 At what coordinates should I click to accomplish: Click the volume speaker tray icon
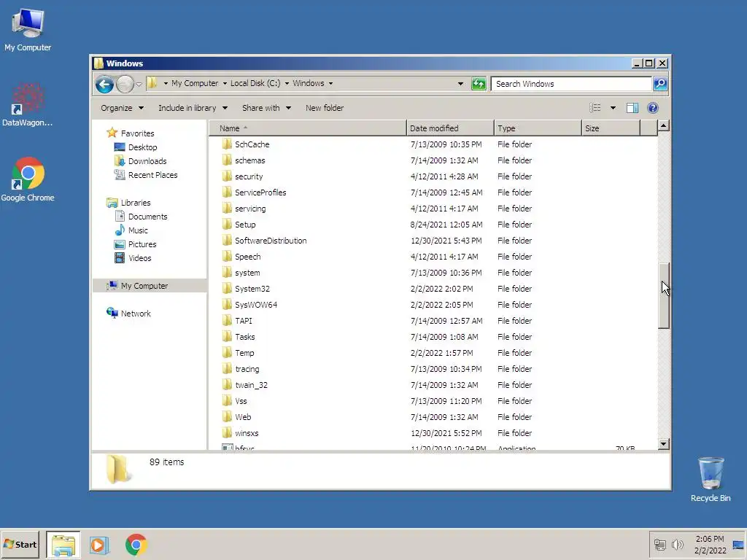click(677, 544)
